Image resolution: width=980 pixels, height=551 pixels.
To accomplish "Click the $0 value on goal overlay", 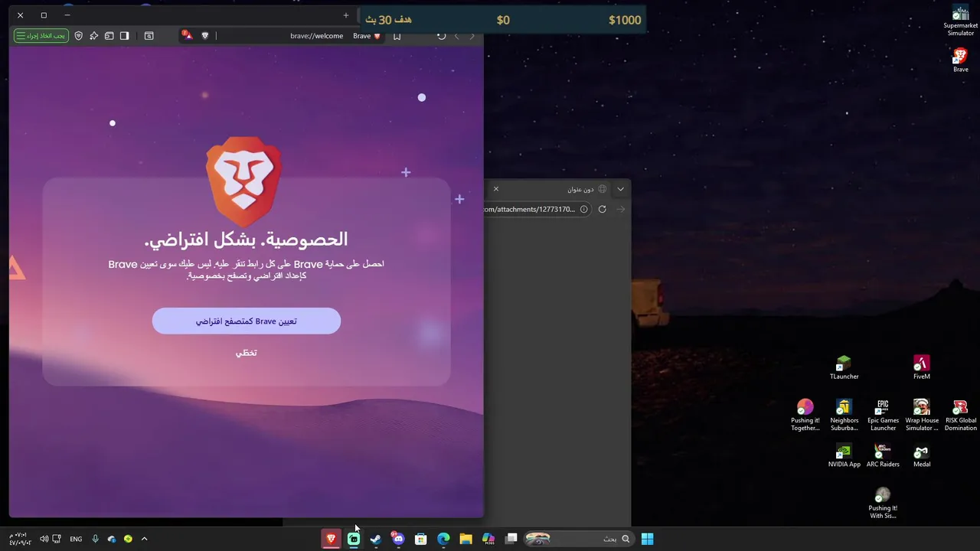I will point(503,20).
